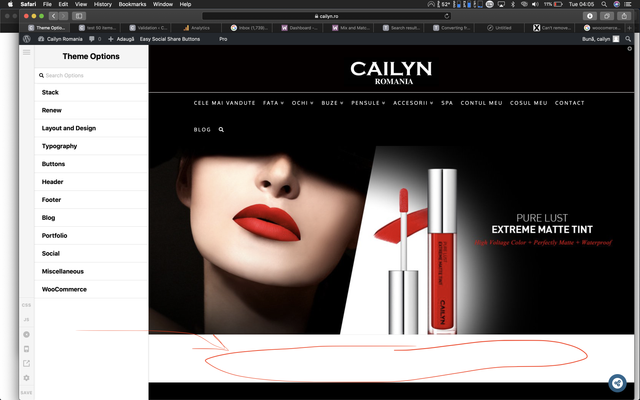Image resolution: width=640 pixels, height=400 pixels.
Task: Open the volume control in menu bar
Action: (535, 4)
